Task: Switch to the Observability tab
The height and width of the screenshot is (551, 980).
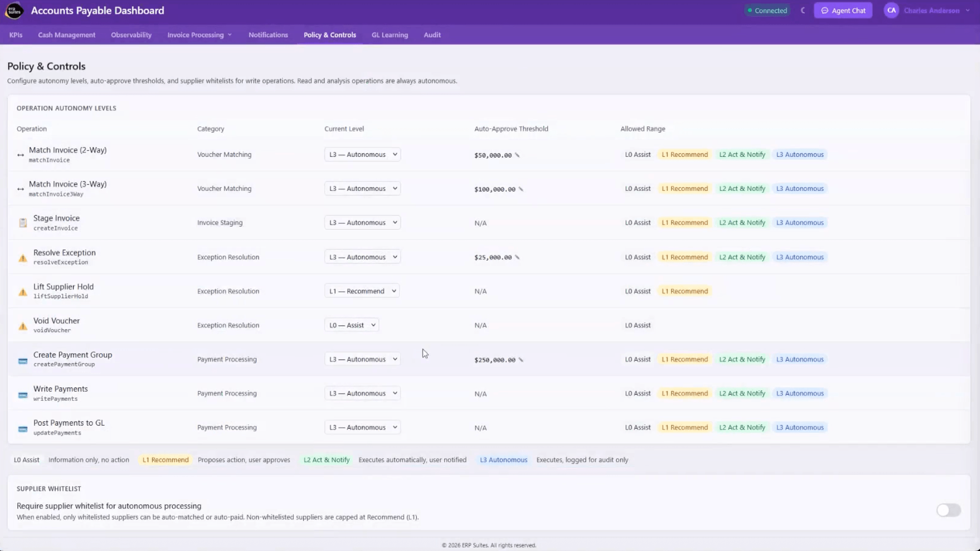Action: pyautogui.click(x=131, y=35)
